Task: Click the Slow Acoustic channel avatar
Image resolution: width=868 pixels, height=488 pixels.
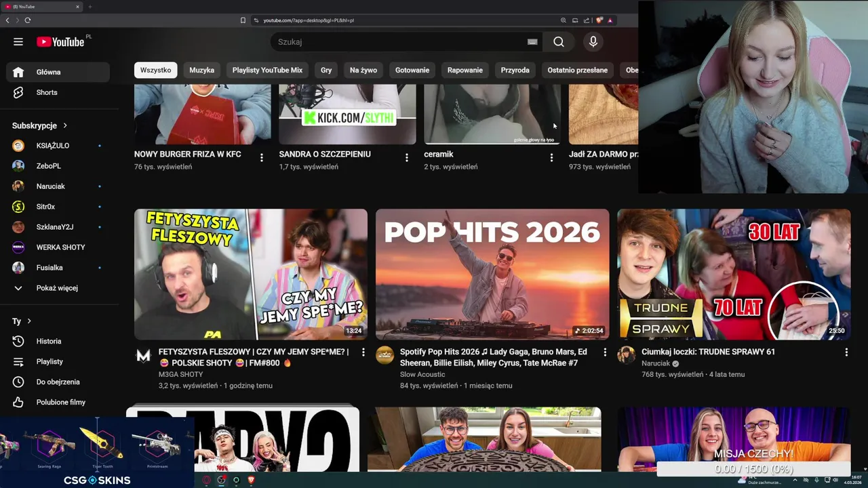Action: [384, 356]
